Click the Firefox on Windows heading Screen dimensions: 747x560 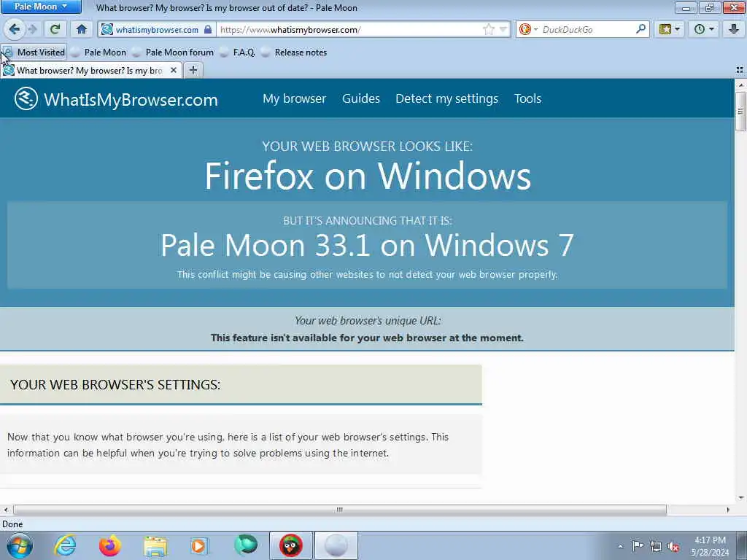[x=368, y=176]
